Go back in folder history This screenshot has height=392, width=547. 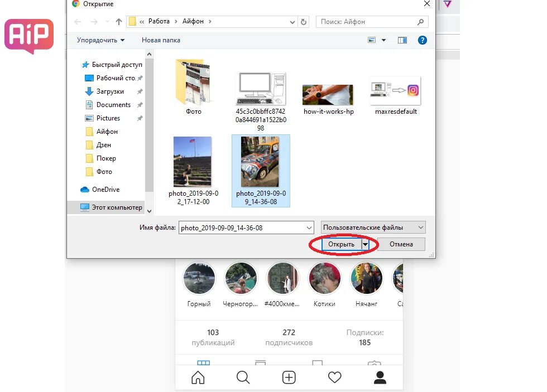pos(78,22)
